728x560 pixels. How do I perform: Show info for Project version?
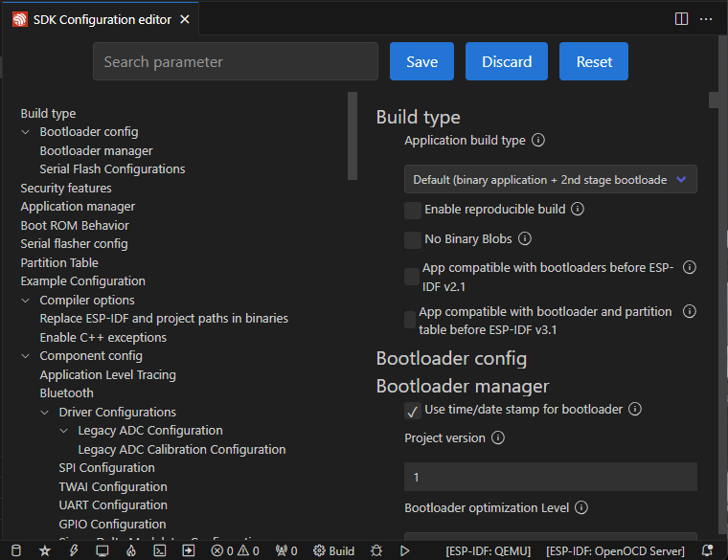coord(498,437)
